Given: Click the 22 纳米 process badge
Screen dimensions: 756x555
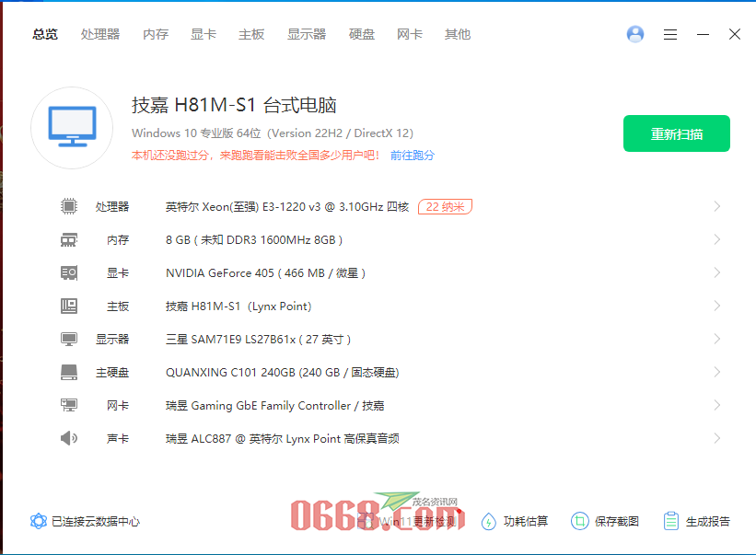Looking at the screenshot, I should (445, 207).
